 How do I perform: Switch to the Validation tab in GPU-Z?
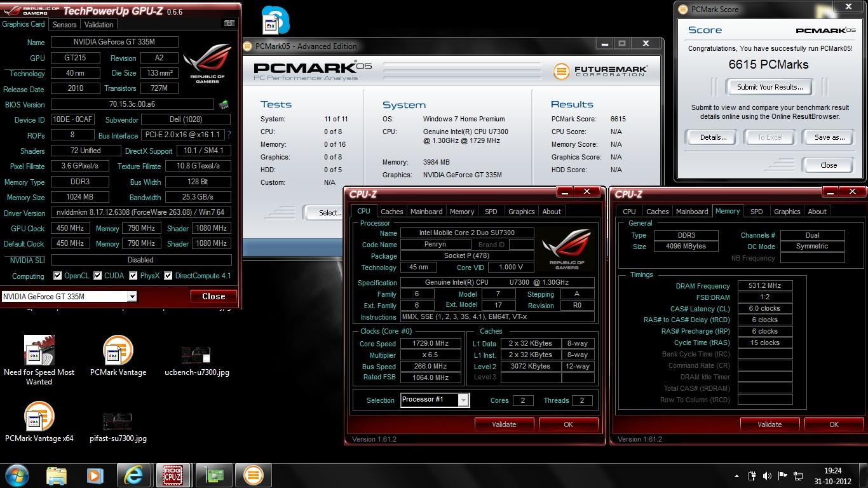coord(98,24)
